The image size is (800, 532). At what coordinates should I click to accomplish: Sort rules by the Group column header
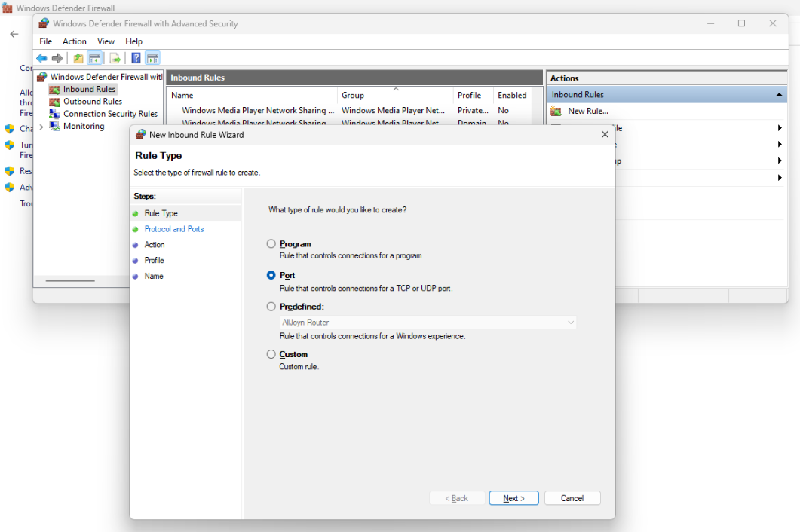pyautogui.click(x=395, y=96)
